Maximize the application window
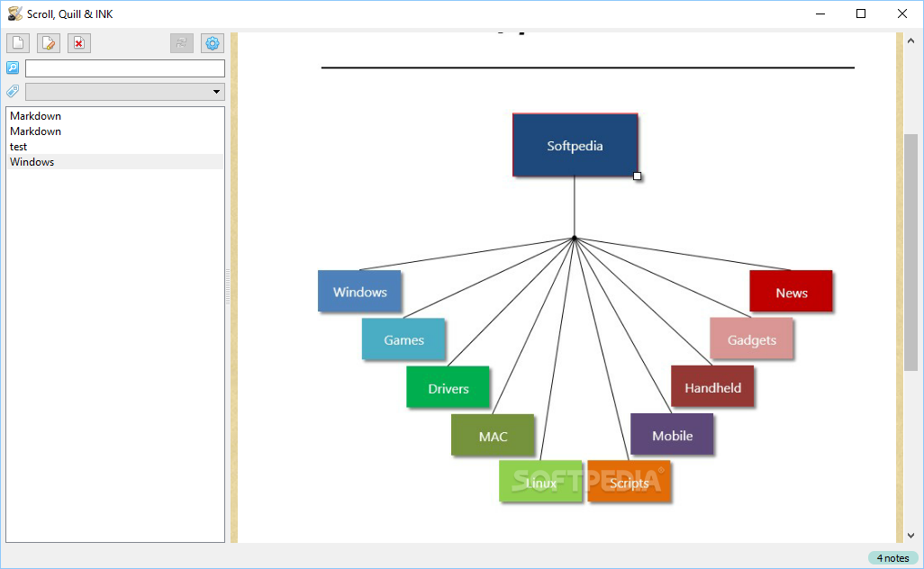924x569 pixels. tap(861, 14)
